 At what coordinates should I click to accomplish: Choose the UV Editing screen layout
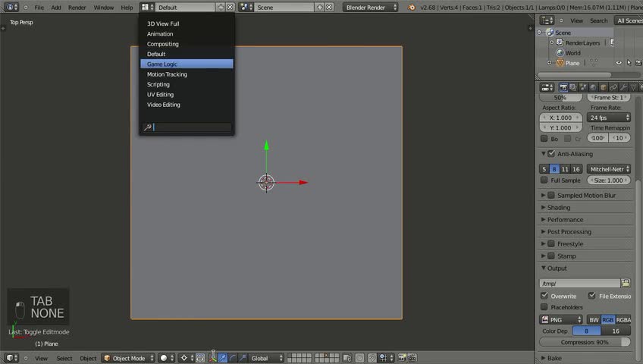187,94
